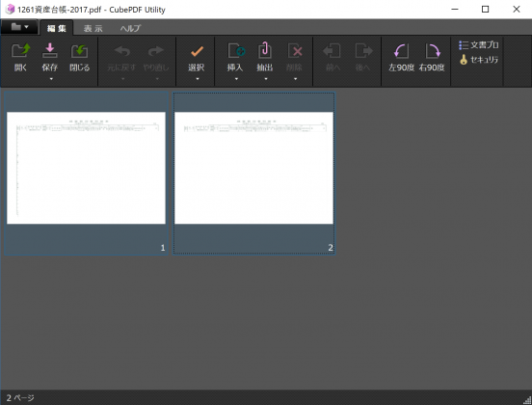Expand the dropdown arrow under 保存
The width and height of the screenshot is (532, 405).
click(x=51, y=79)
